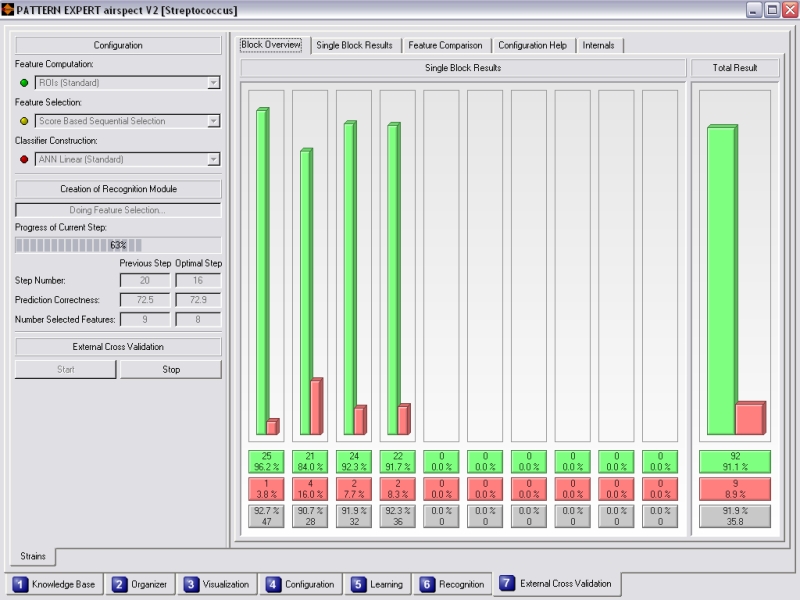Click the Total Result green 91.1% box

[x=734, y=461]
